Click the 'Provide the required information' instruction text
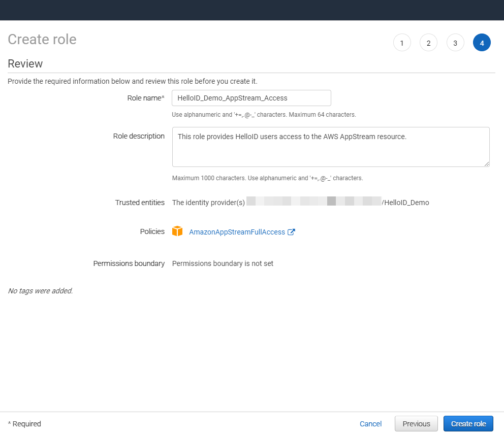Image resolution: width=504 pixels, height=435 pixels. 133,81
